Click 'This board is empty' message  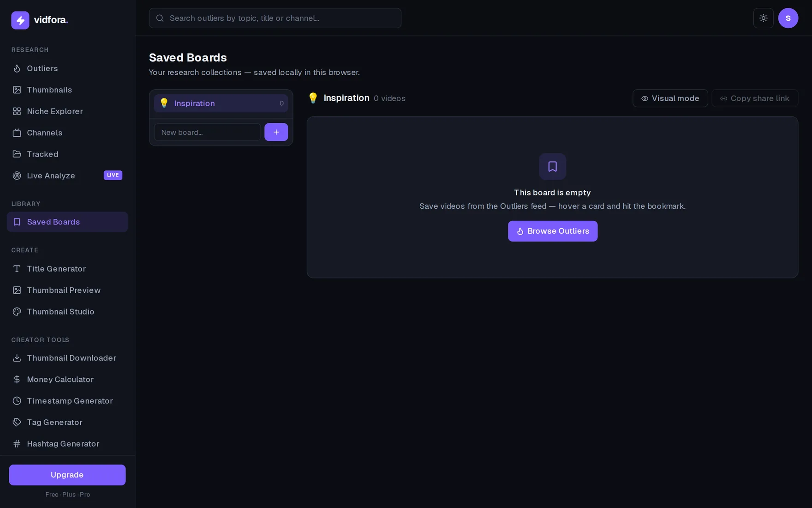pos(552,193)
